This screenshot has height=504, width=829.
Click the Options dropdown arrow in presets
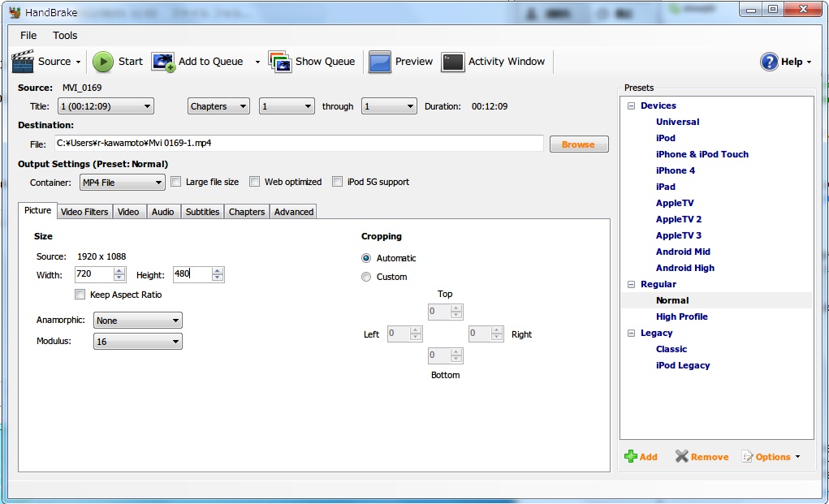pos(798,456)
